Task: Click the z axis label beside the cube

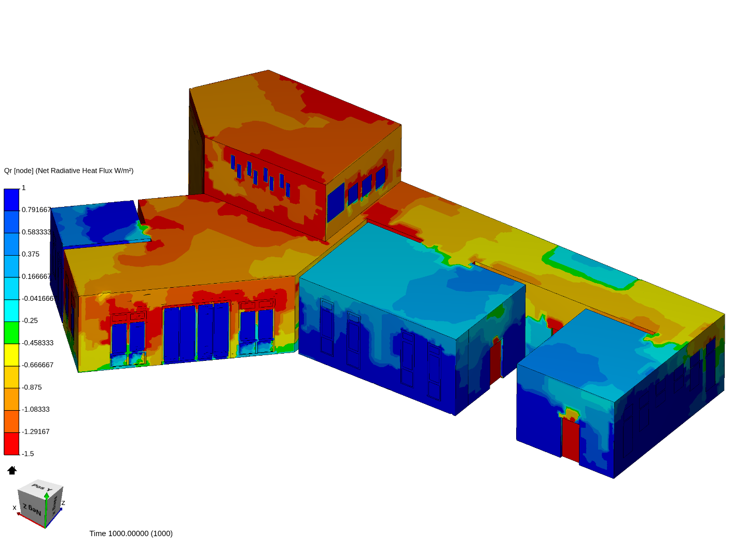Action: tap(63, 502)
